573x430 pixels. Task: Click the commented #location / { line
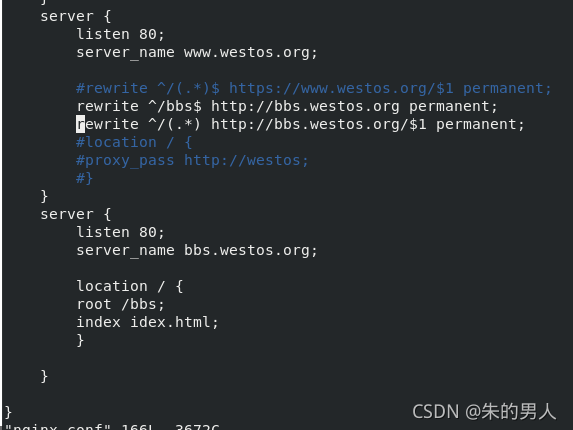134,142
